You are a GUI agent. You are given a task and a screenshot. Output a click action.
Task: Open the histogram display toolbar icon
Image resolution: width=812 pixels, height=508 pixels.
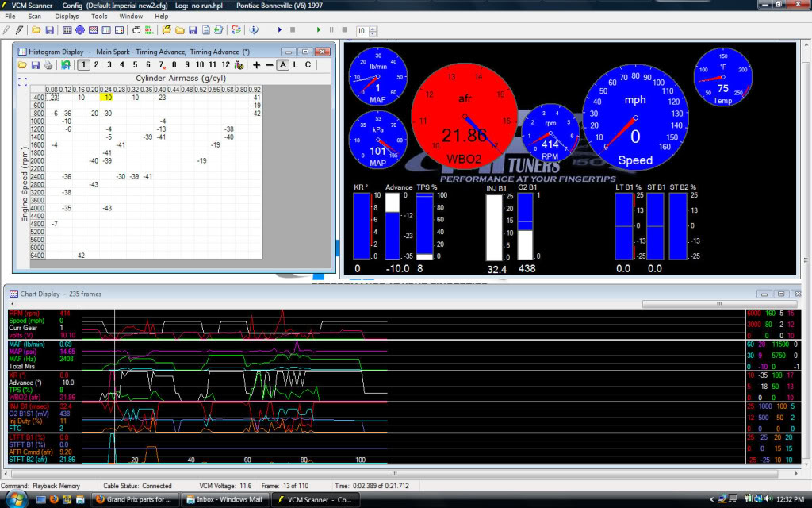click(x=106, y=30)
